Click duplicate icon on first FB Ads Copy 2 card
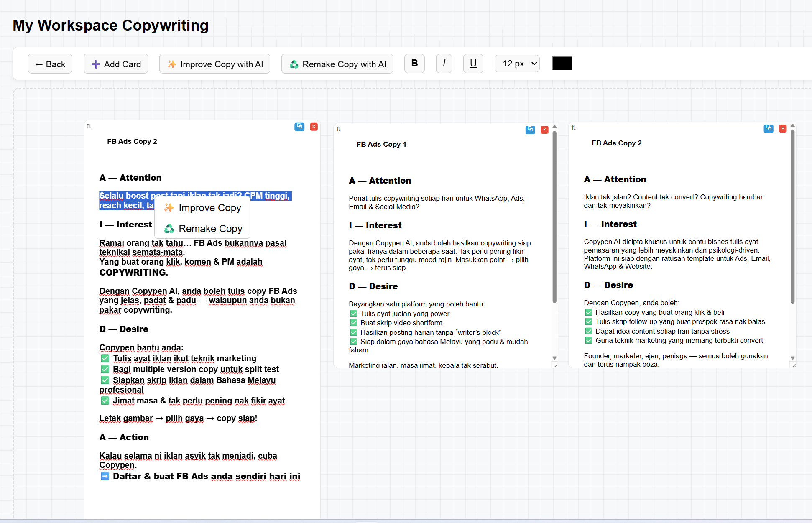 click(299, 127)
